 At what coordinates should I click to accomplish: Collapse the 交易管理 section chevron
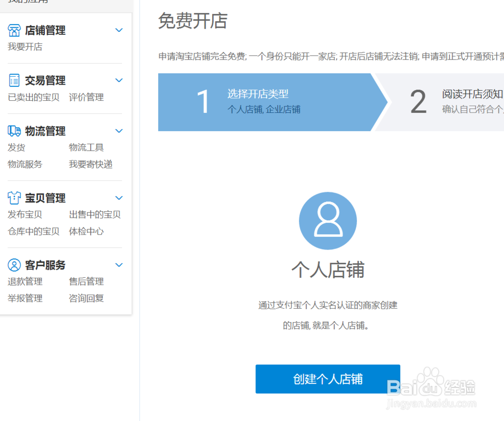point(119,80)
